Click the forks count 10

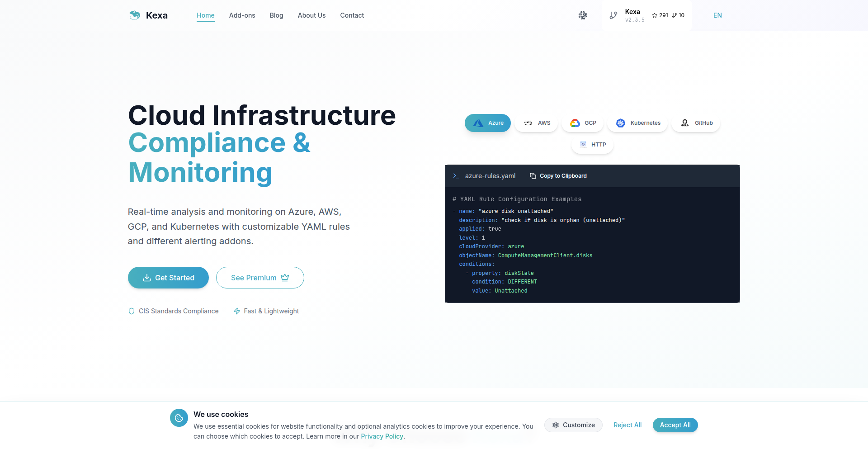pos(679,15)
